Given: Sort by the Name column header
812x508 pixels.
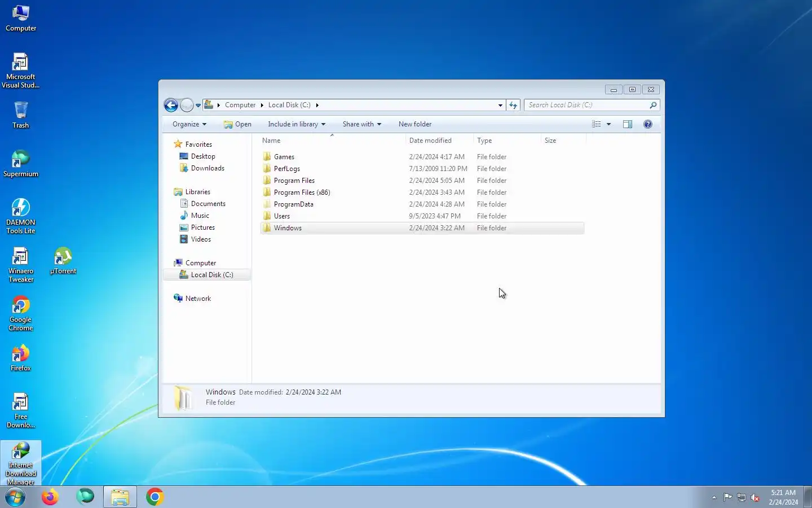Looking at the screenshot, I should (x=332, y=141).
